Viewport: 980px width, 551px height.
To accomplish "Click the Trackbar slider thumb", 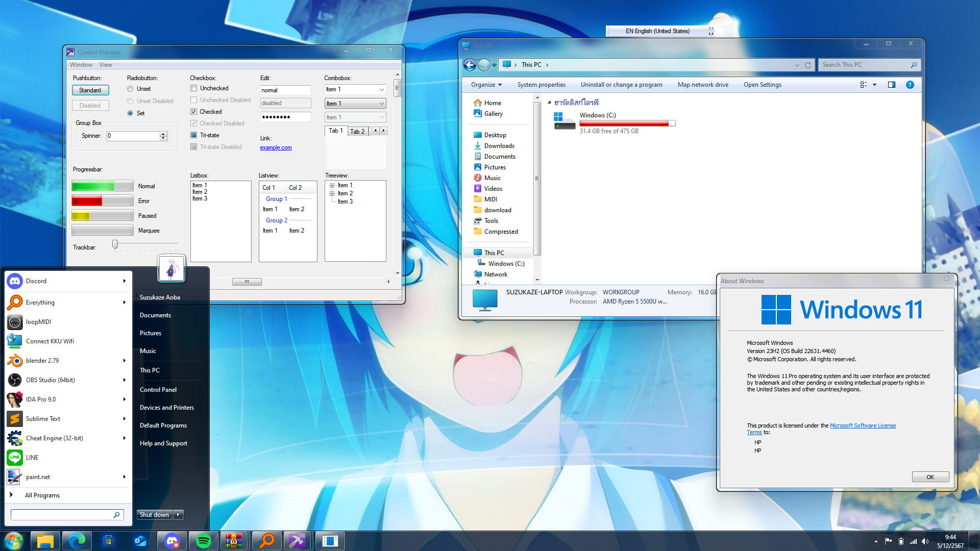I will click(115, 245).
